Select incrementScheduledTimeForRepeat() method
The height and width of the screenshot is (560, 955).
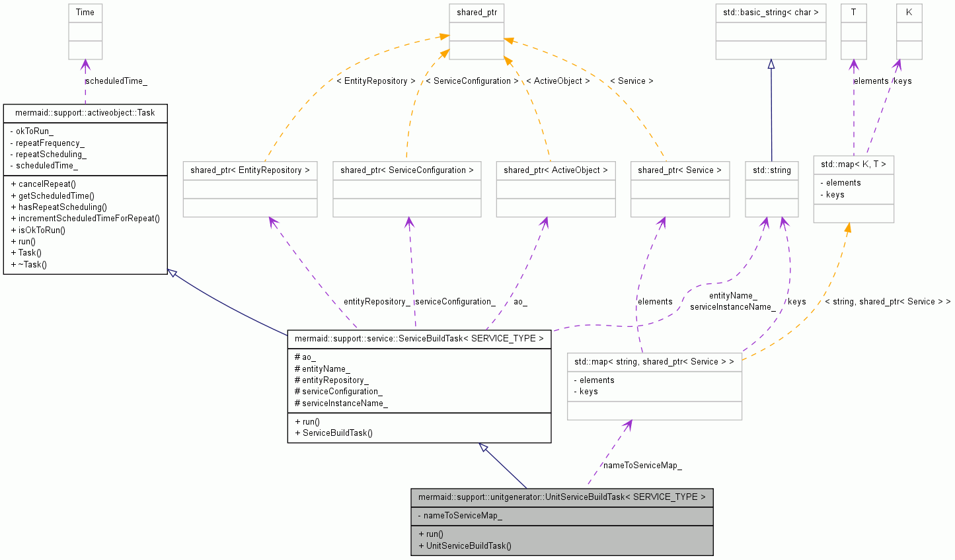click(85, 218)
